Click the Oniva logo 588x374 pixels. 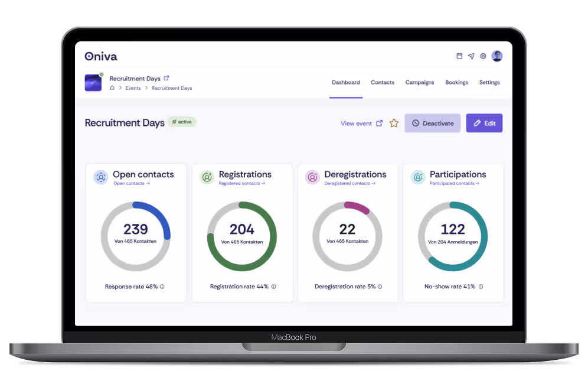click(x=101, y=56)
